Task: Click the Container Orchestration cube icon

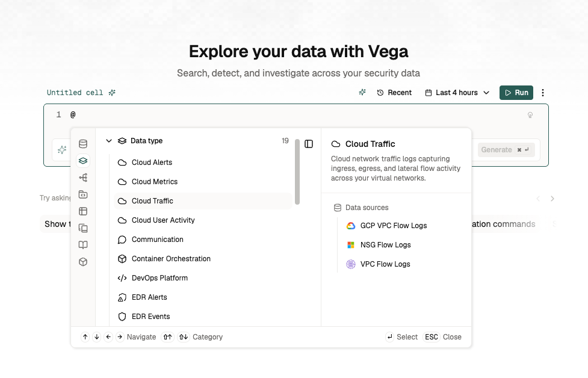Action: [122, 259]
